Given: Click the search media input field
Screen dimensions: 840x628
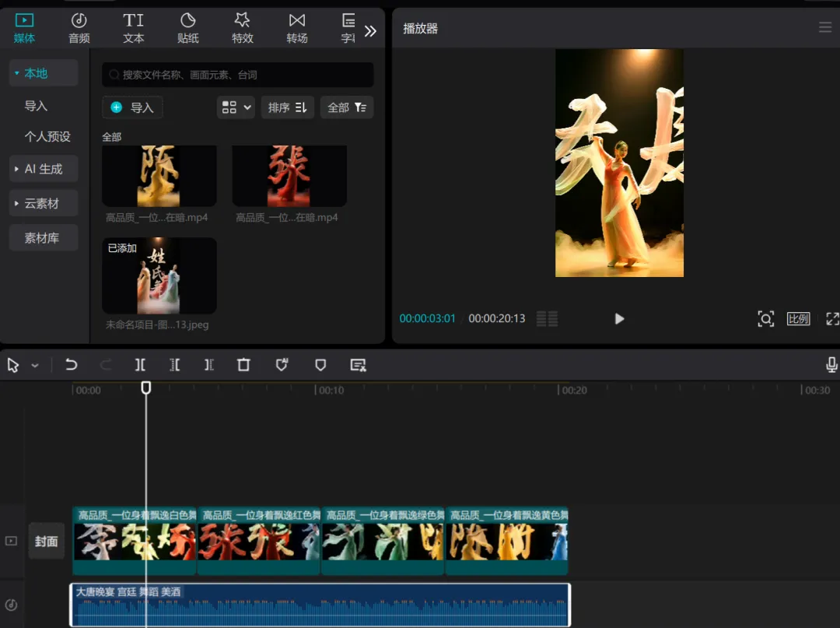Looking at the screenshot, I should tap(238, 75).
